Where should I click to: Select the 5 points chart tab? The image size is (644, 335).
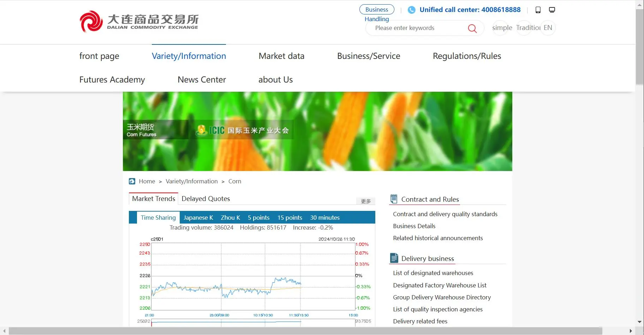tap(258, 218)
